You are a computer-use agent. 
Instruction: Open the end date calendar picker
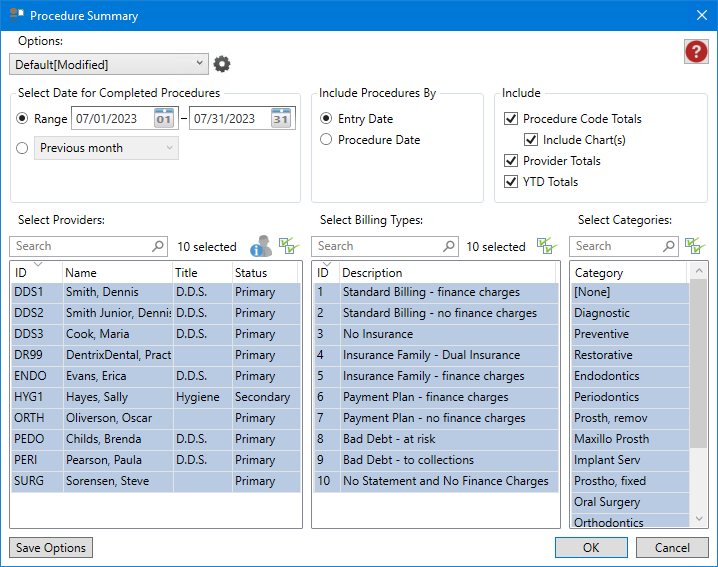pyautogui.click(x=281, y=119)
